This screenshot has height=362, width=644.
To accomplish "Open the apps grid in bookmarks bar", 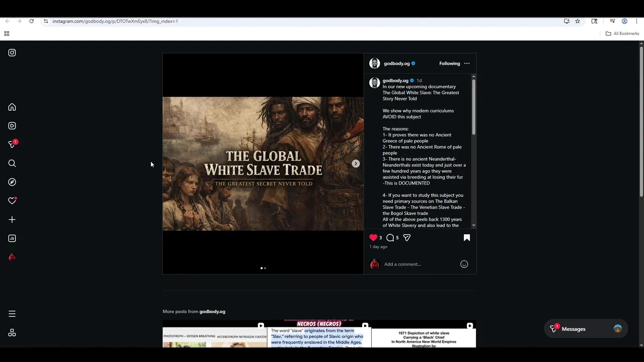I will [x=7, y=34].
